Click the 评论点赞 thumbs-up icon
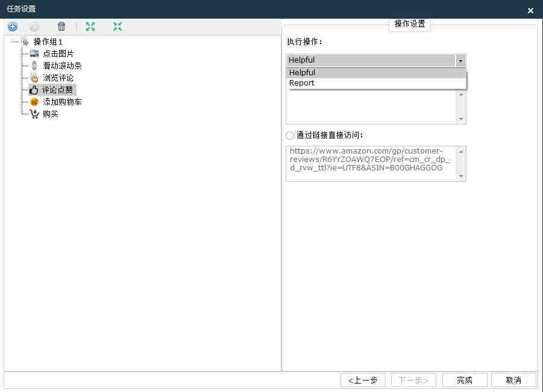 (34, 90)
